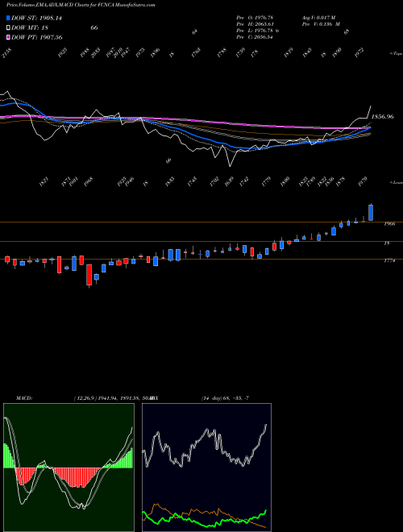Click the ADX (14 day) 68, +35, -7 text
Screen dimensions: 403x532
pos(225,397)
